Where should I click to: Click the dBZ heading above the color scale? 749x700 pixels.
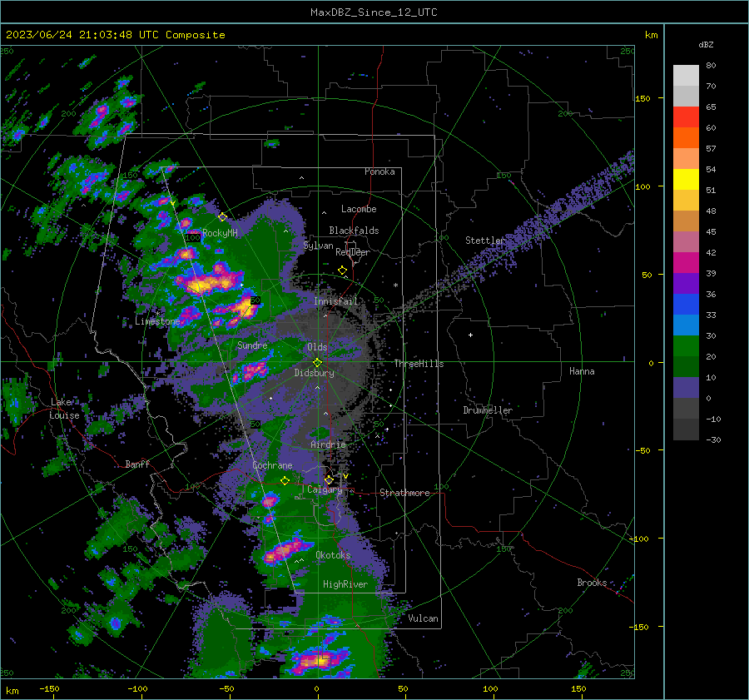[x=706, y=45]
